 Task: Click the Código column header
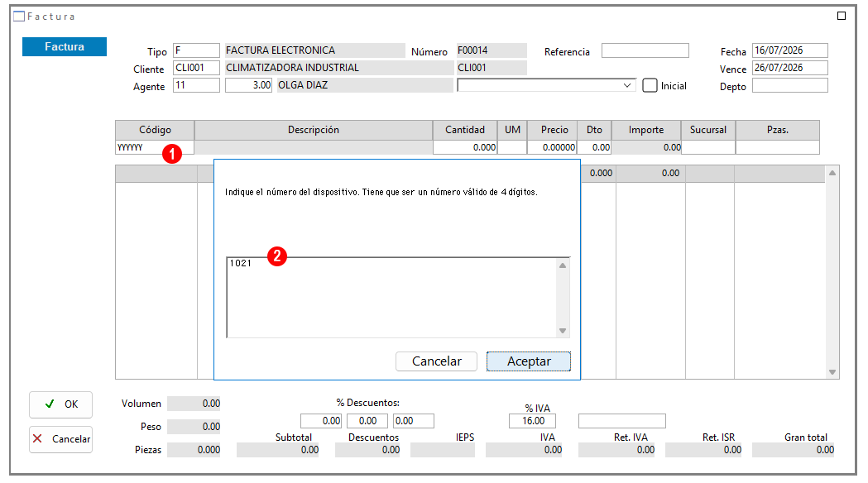point(155,130)
